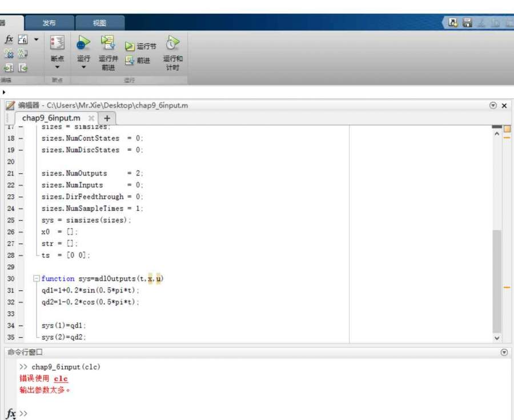Toggle breakpoint dash on line 22
This screenshot has height=420, width=514.
pyautogui.click(x=21, y=185)
